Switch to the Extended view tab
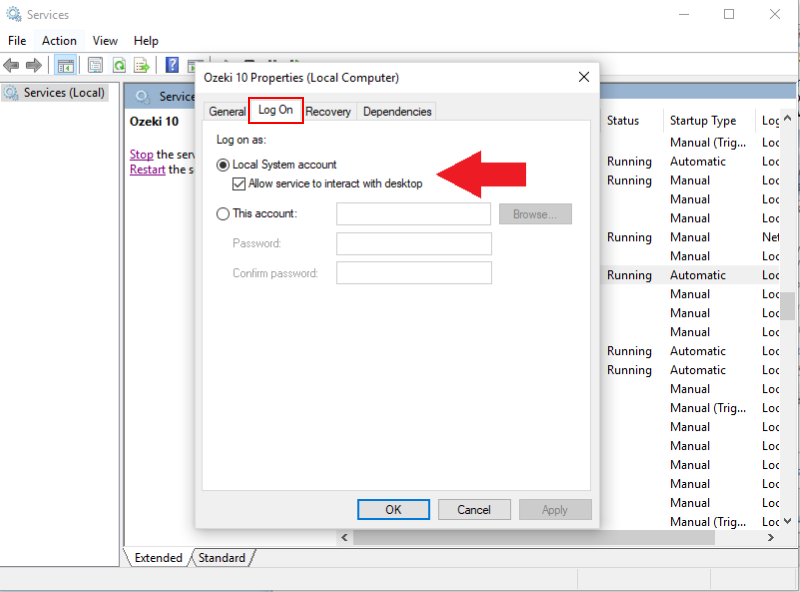This screenshot has height=592, width=800. (x=158, y=558)
